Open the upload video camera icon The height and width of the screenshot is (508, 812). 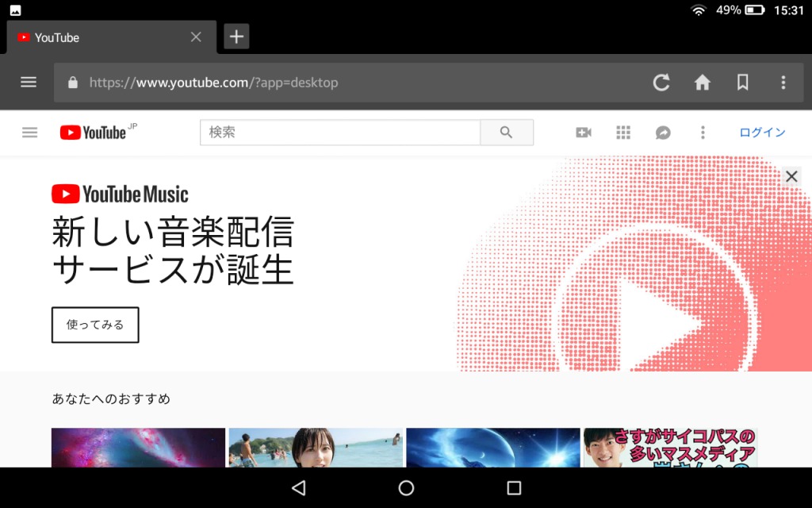point(584,133)
